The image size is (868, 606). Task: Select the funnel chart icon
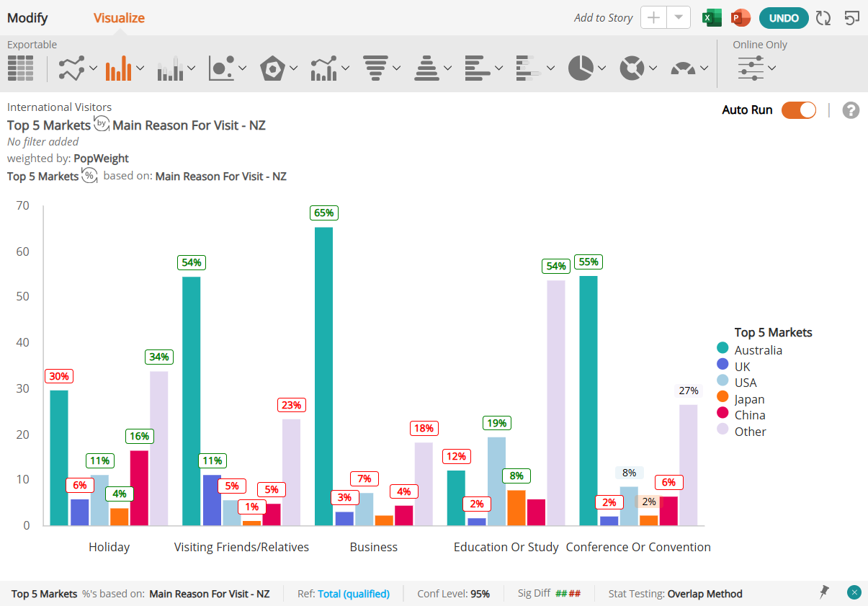(x=375, y=68)
